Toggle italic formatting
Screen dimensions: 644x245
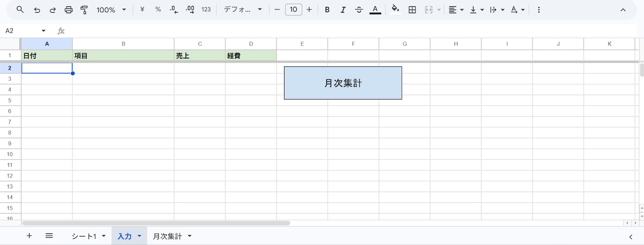pyautogui.click(x=343, y=9)
